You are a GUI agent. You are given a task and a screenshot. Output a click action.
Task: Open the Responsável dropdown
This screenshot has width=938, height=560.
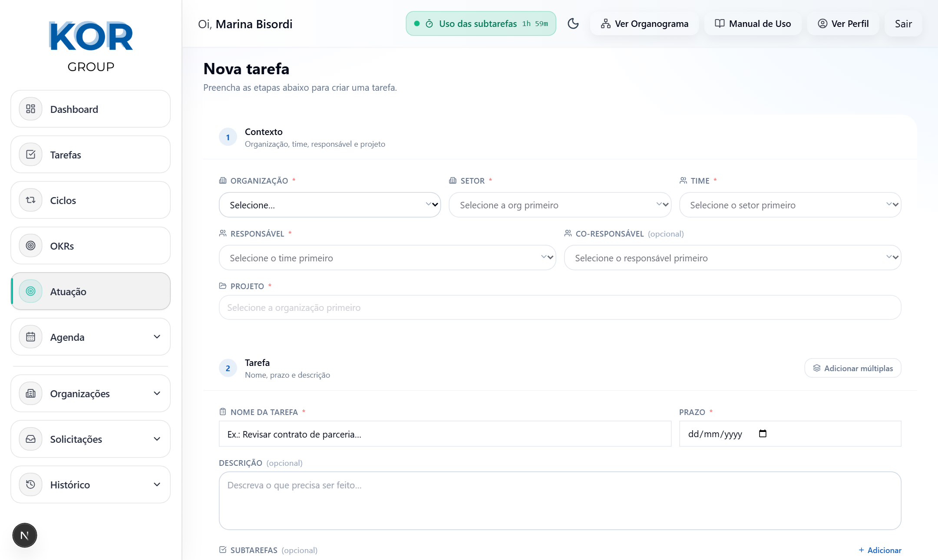point(386,257)
